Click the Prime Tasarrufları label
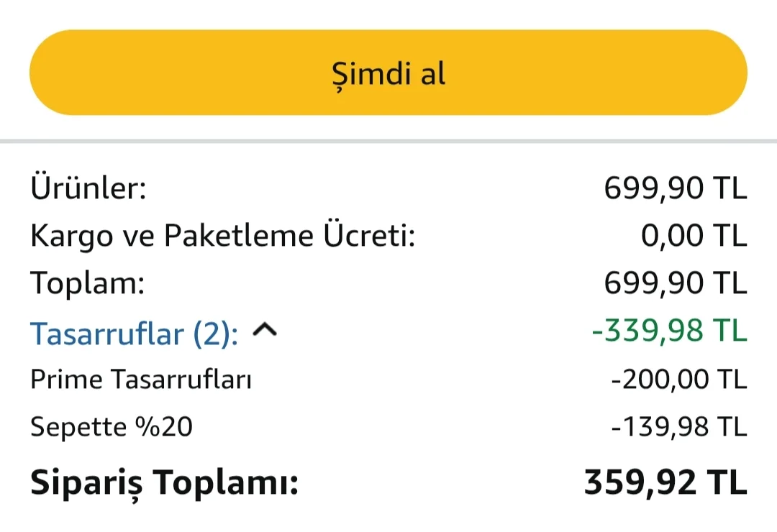The height and width of the screenshot is (532, 777). tap(141, 380)
